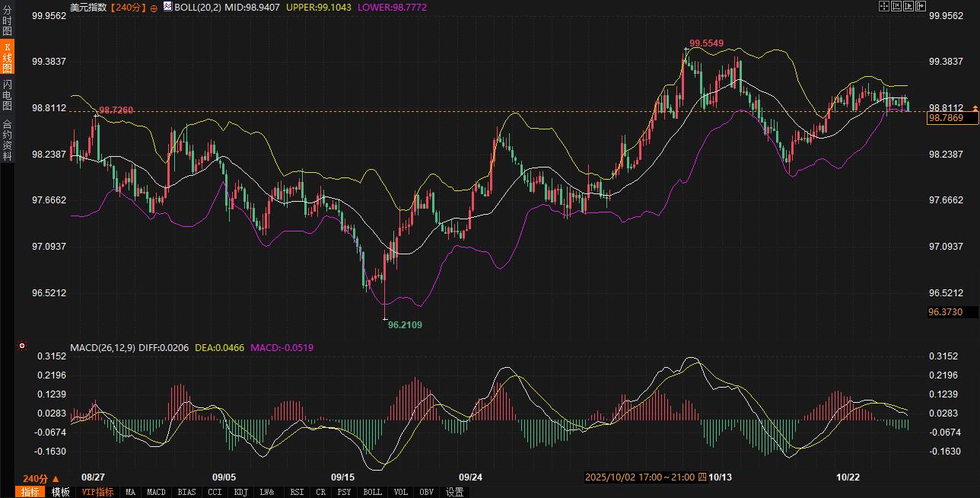Screen dimensions: 980x498
Task: Enable the KDJ indicator
Action: pos(240,492)
